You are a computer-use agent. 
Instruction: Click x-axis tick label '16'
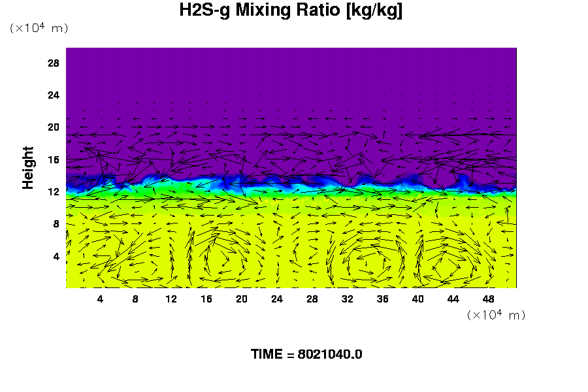coord(206,299)
